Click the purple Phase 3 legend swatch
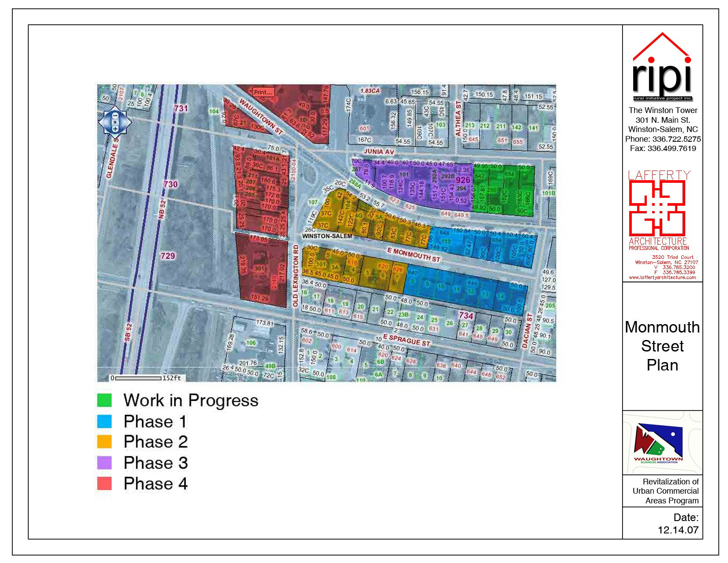The image size is (728, 563). tap(105, 463)
